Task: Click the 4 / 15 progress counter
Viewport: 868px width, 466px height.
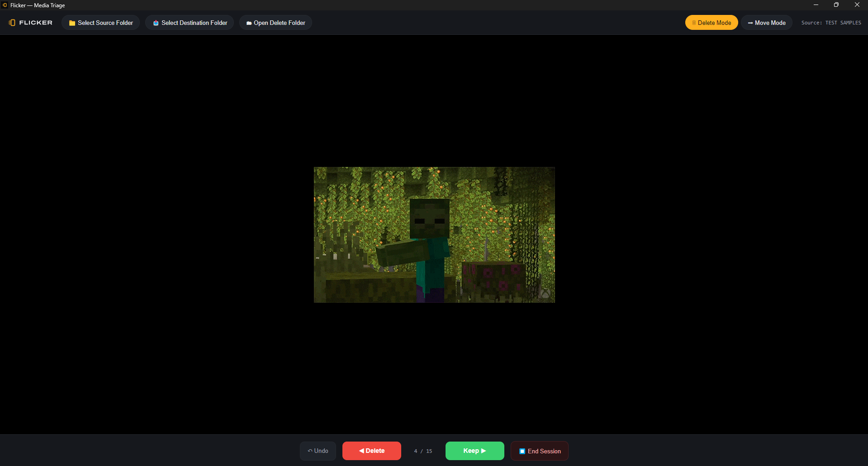Action: pyautogui.click(x=423, y=451)
